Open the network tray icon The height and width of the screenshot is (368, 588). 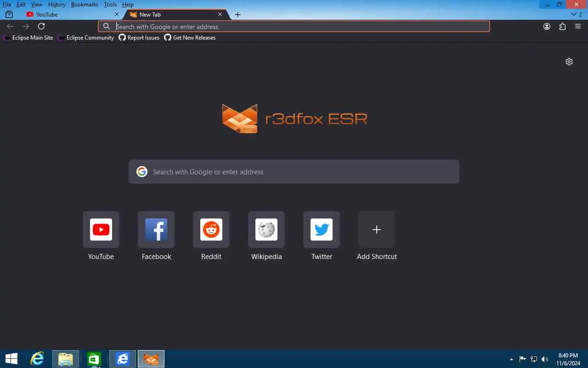[x=534, y=359]
